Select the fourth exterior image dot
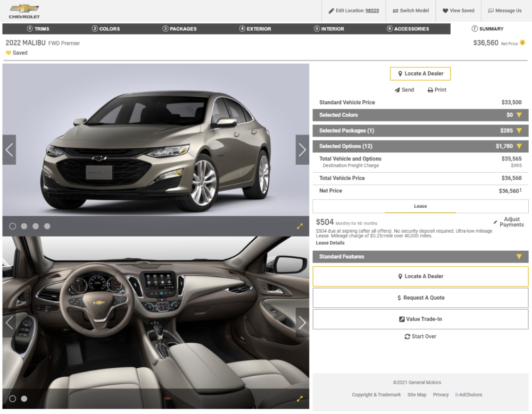 pos(47,226)
